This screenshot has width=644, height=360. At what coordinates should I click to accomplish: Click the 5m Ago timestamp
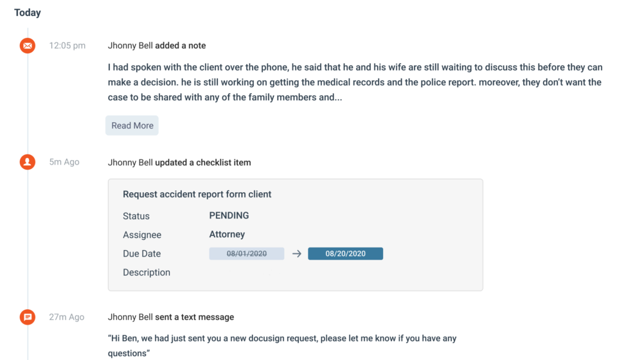[x=64, y=162]
